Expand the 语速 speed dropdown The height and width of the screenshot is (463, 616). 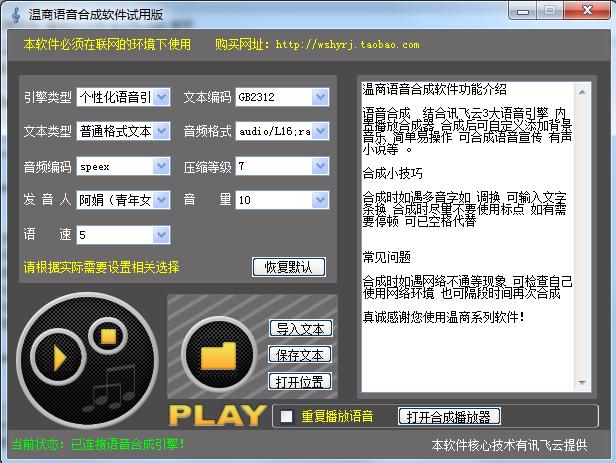click(x=161, y=235)
